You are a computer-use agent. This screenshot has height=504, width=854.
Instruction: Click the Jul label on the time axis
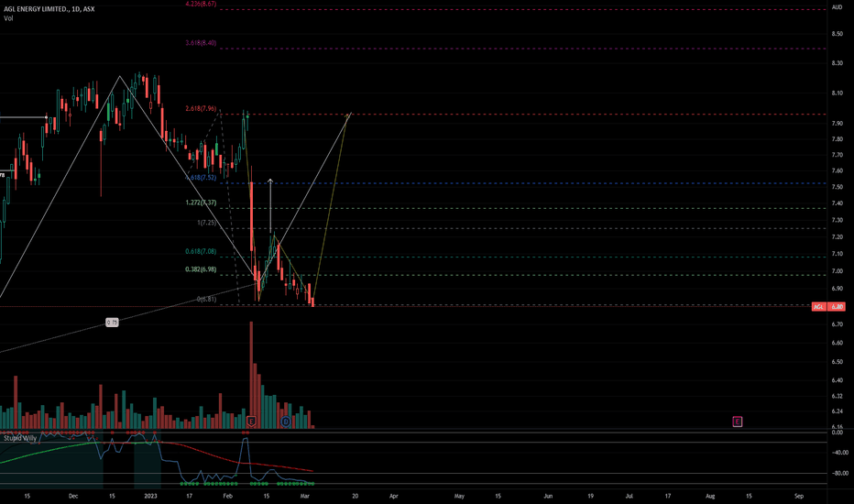[630, 496]
